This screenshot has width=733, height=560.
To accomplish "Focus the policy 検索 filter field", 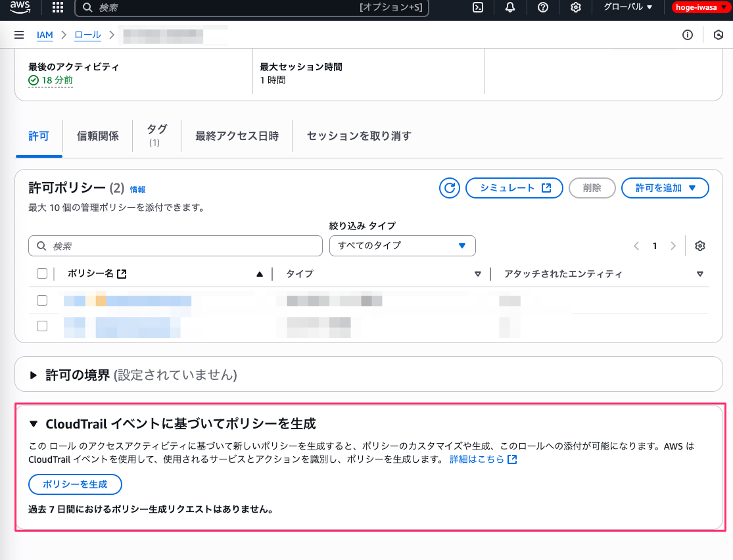I will point(176,246).
